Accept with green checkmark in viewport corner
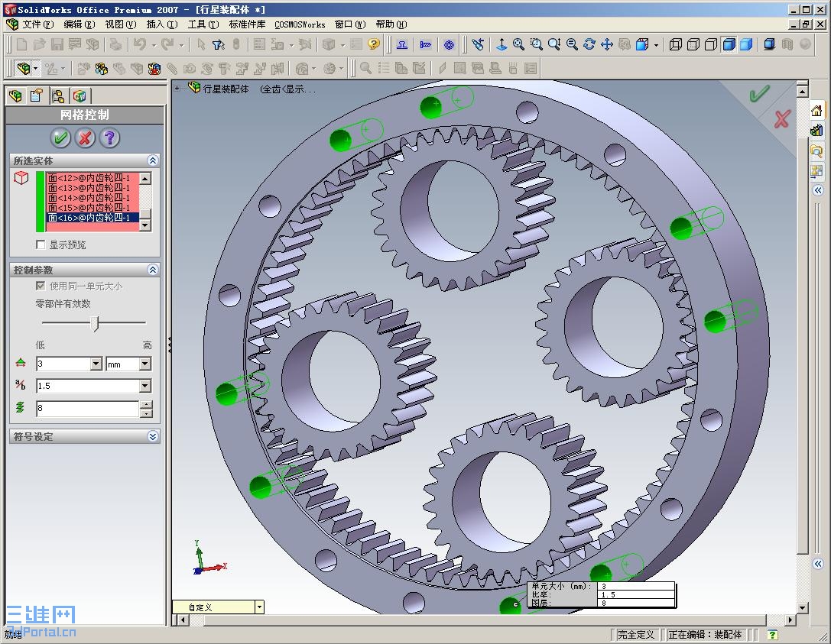Screen dimensions: 831x644 (759, 94)
